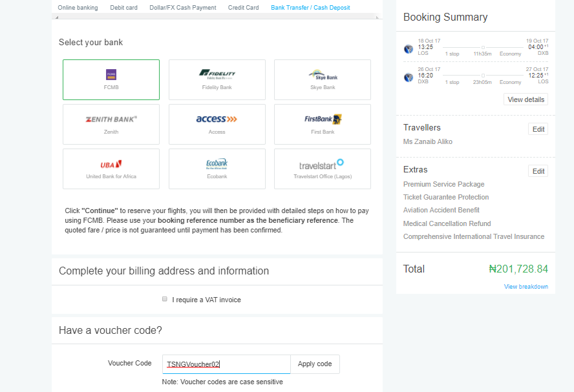Click the total amount ₦201,728.84

518,269
